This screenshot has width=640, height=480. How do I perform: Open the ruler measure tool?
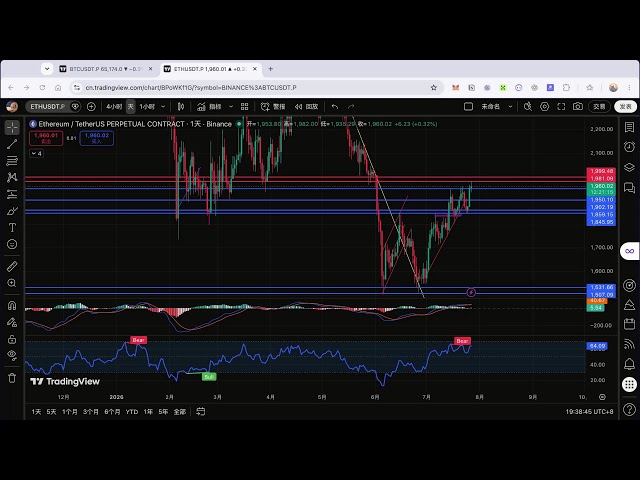coord(12,266)
